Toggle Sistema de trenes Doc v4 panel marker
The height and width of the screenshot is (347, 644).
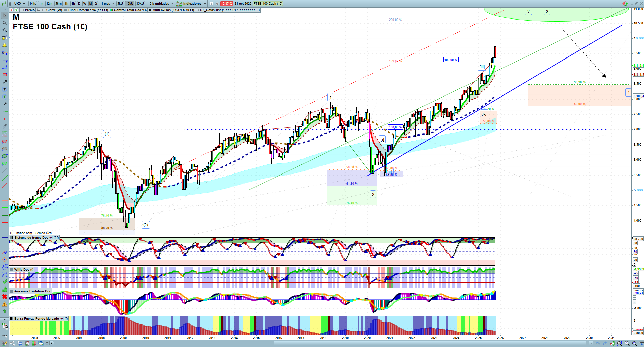(x=12, y=238)
